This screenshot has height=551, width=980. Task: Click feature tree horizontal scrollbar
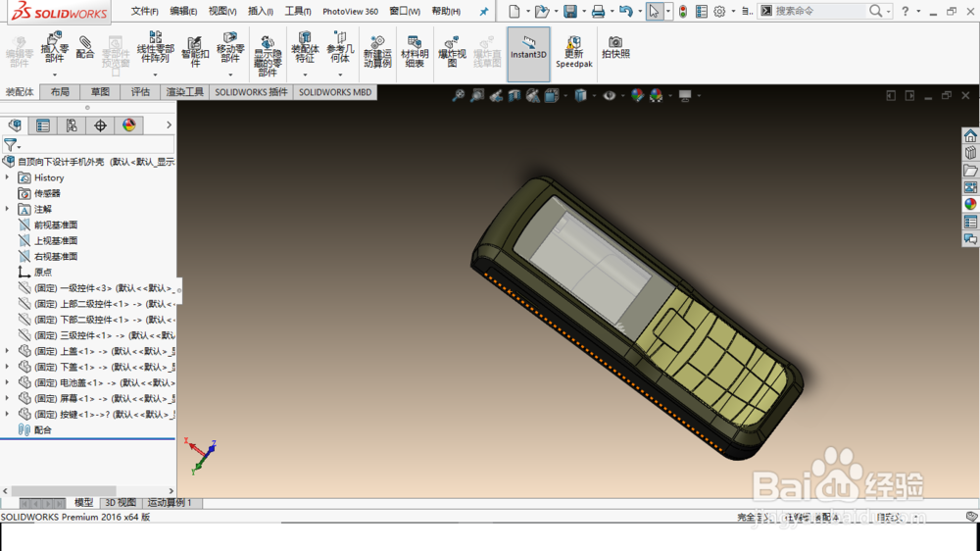64,491
